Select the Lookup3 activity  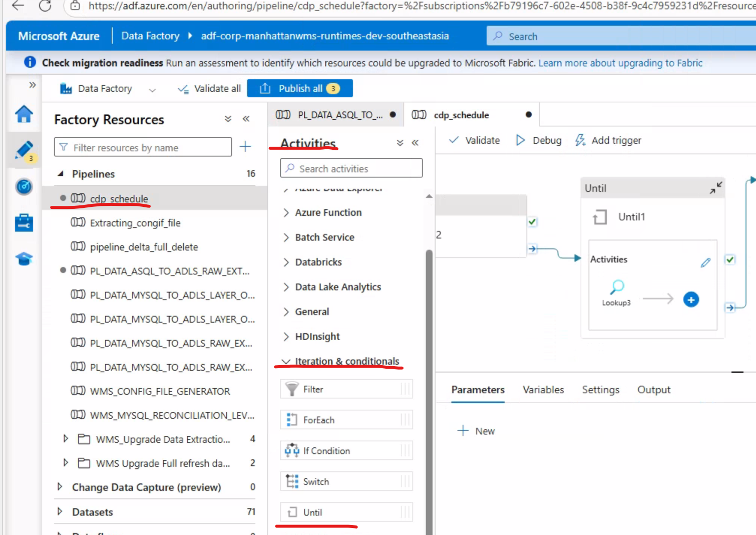(617, 293)
